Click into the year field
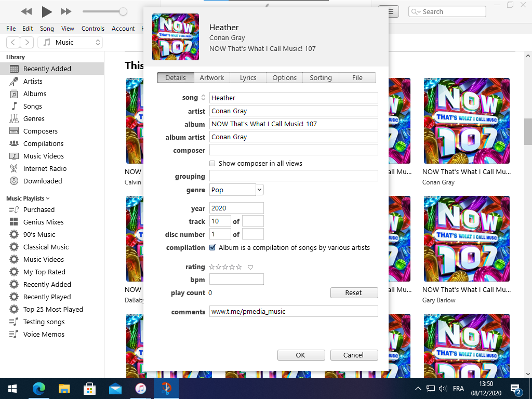 [236, 208]
